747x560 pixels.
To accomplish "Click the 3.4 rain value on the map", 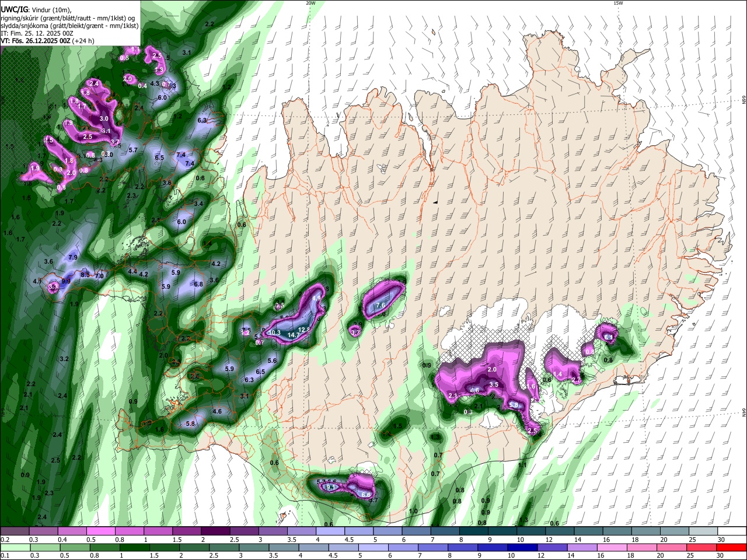I will (198, 204).
